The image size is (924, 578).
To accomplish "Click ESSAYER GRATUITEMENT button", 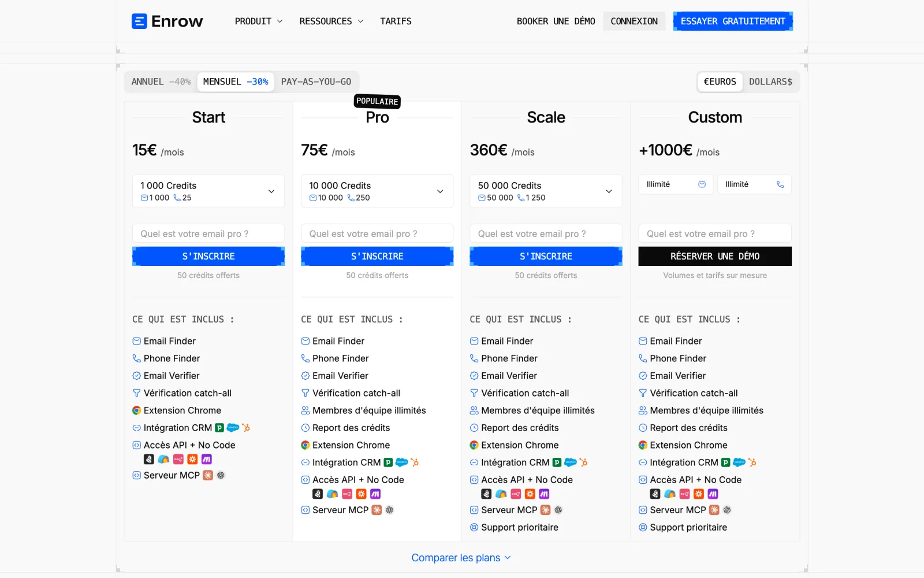I will [x=733, y=21].
